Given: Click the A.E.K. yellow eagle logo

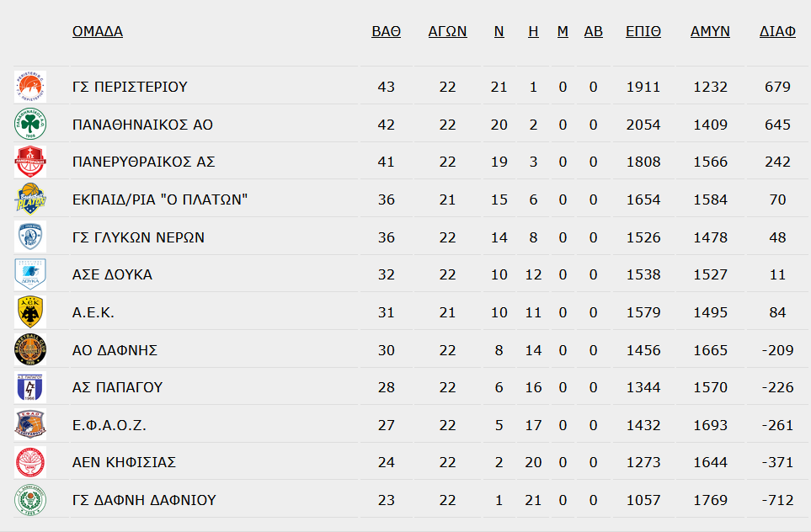Looking at the screenshot, I should point(30,312).
